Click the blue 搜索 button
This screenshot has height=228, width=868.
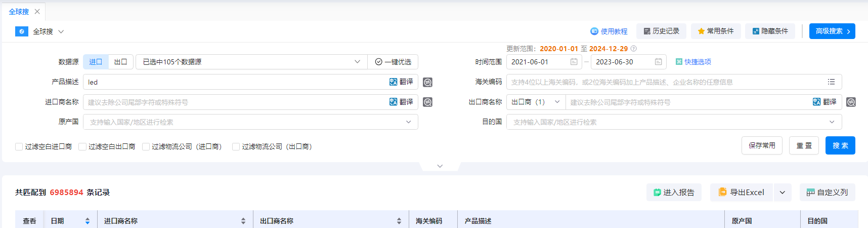click(x=840, y=145)
